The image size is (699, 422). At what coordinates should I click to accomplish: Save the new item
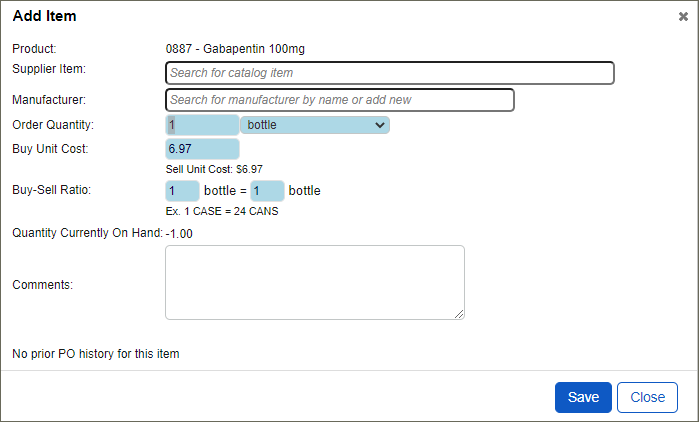coord(583,397)
